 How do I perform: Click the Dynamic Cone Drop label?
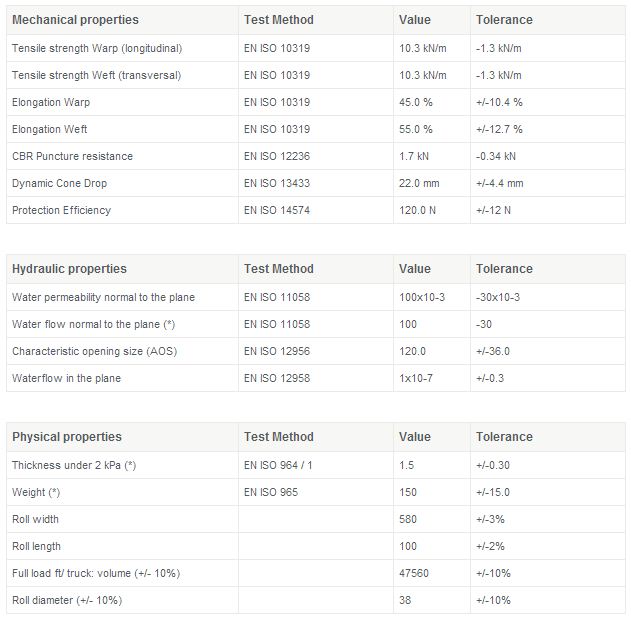point(59,183)
